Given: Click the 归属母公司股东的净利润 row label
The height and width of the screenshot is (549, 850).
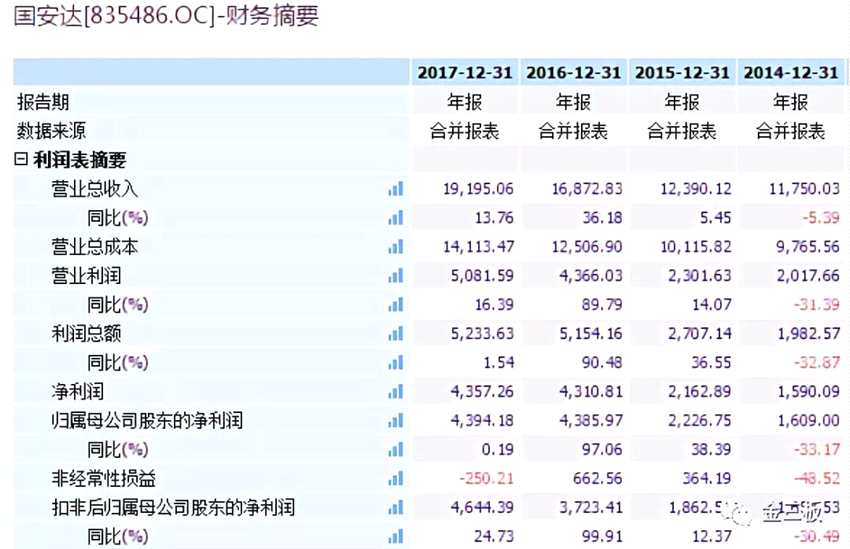Looking at the screenshot, I should pyautogui.click(x=146, y=420).
